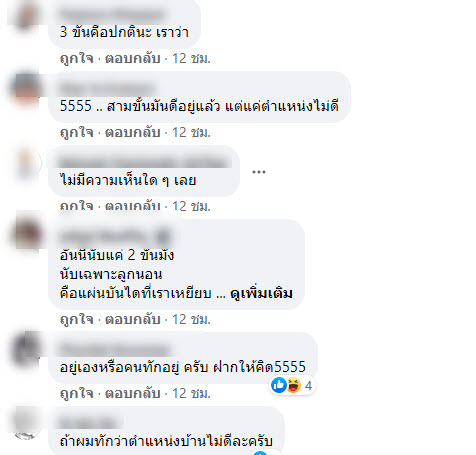Click avatar of the ถ้าผมทักว่าตำแหน่งบ้าน commenter

[x=26, y=424]
